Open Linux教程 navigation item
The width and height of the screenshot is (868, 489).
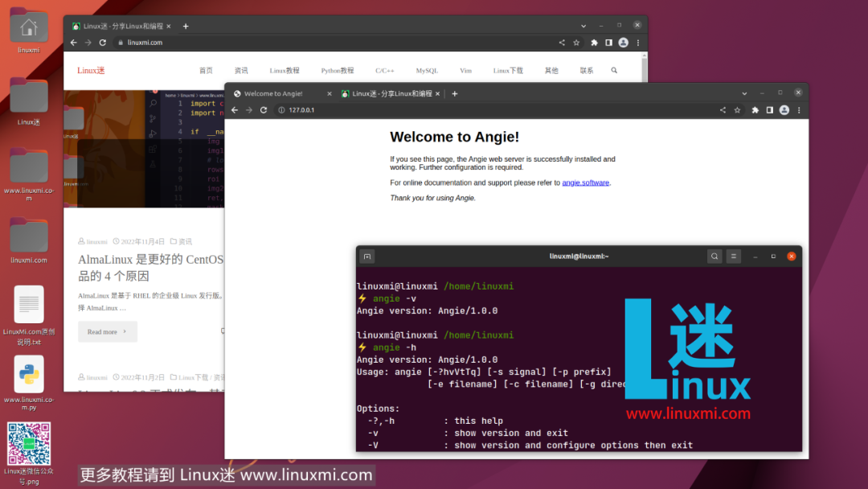coord(285,70)
